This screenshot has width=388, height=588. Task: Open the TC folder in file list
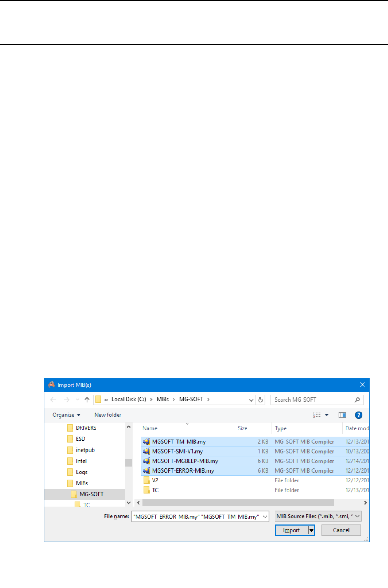click(155, 490)
